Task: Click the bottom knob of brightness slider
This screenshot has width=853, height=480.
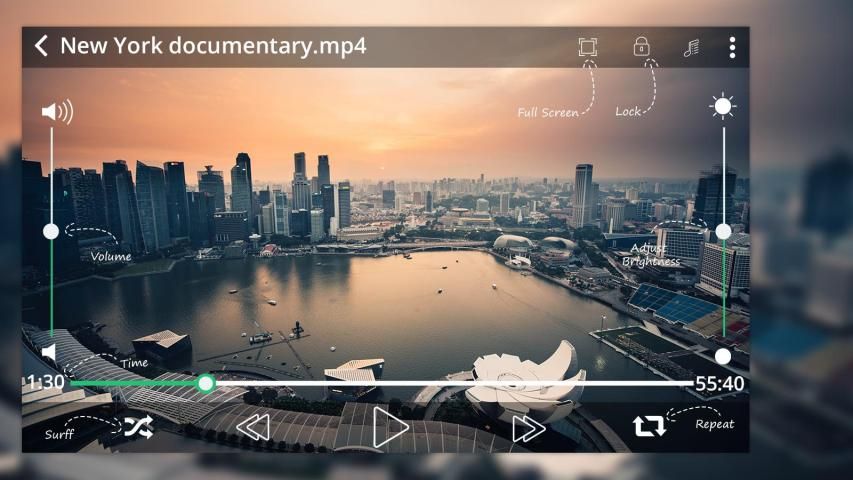Action: 723,356
